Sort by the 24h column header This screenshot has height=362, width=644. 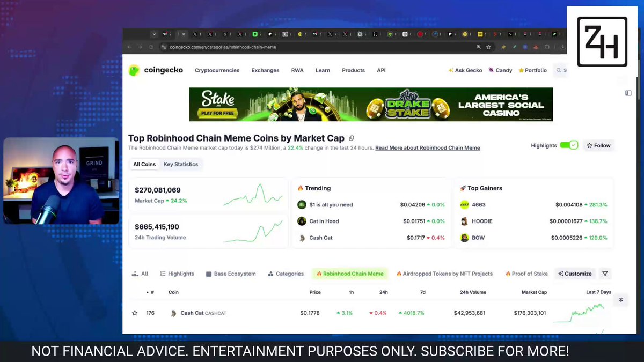click(x=383, y=292)
